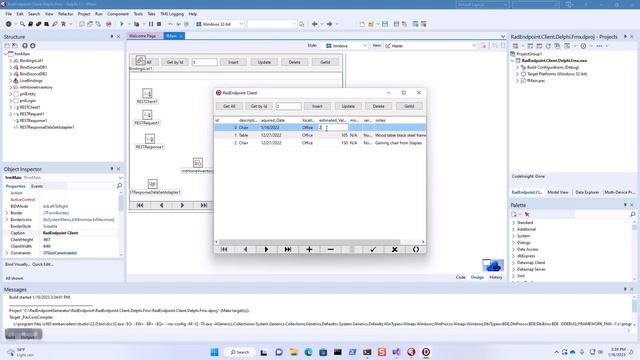The height and width of the screenshot is (360, 640).
Task: Expand the Standard category in Palette
Action: 513,223
